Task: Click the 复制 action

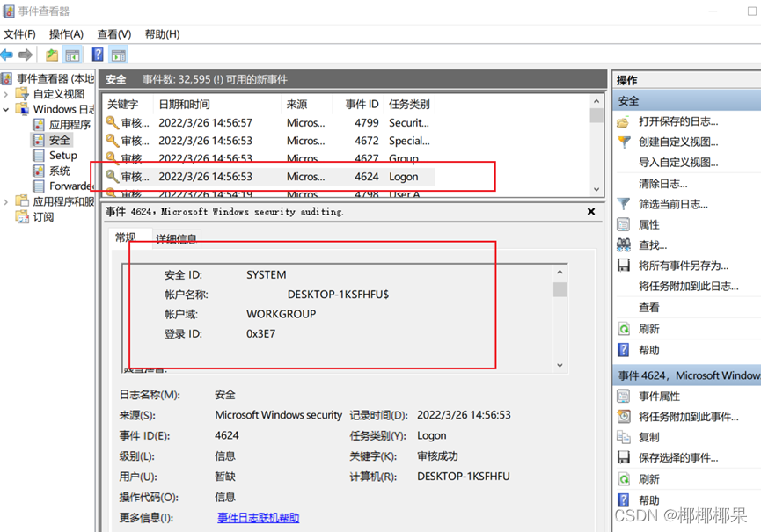Action: [x=649, y=437]
